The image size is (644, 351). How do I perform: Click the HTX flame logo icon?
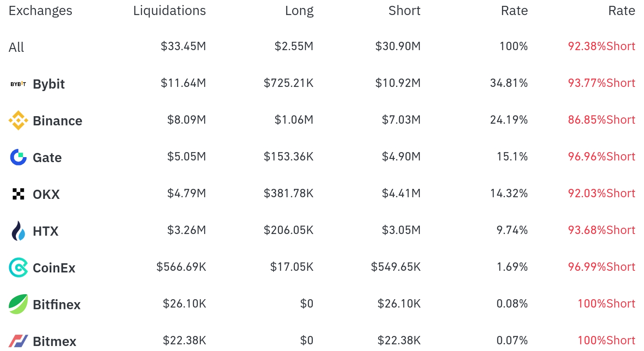pyautogui.click(x=18, y=231)
